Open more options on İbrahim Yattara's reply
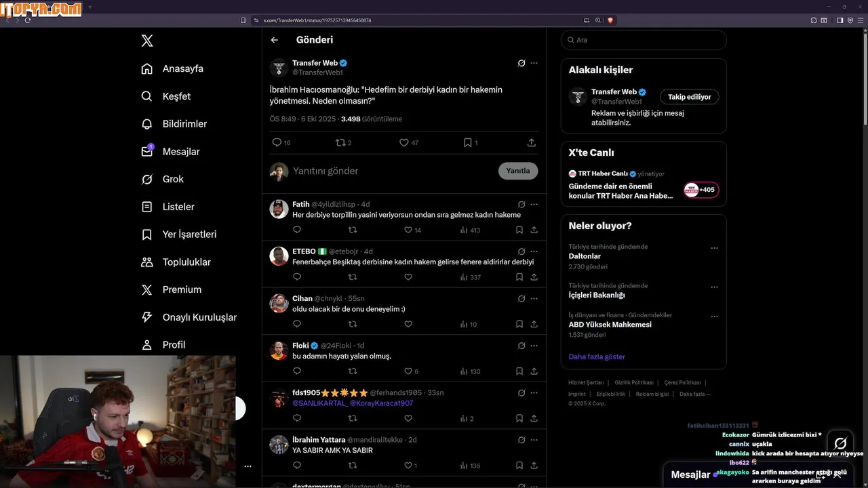The width and height of the screenshot is (868, 488). [534, 440]
